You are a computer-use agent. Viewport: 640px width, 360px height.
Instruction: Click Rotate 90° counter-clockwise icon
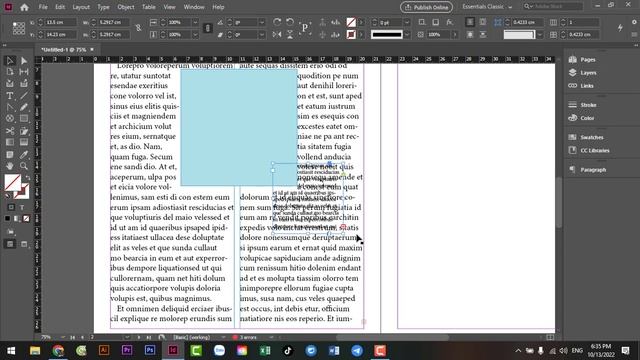coord(290,22)
